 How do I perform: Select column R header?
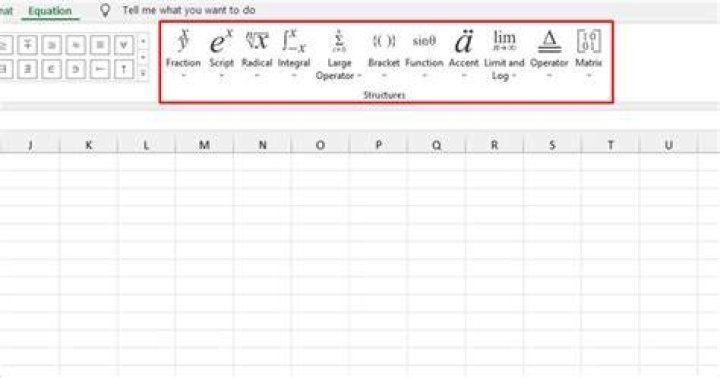pos(494,145)
